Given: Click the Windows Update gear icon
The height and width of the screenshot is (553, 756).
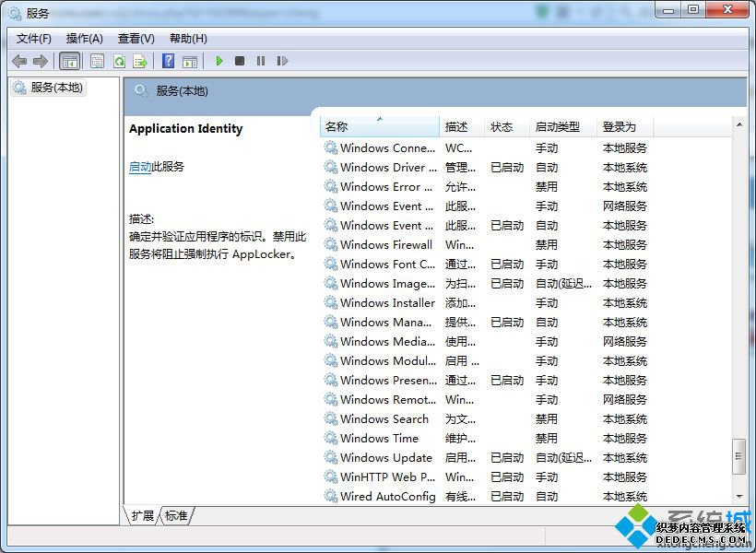Looking at the screenshot, I should pos(331,457).
